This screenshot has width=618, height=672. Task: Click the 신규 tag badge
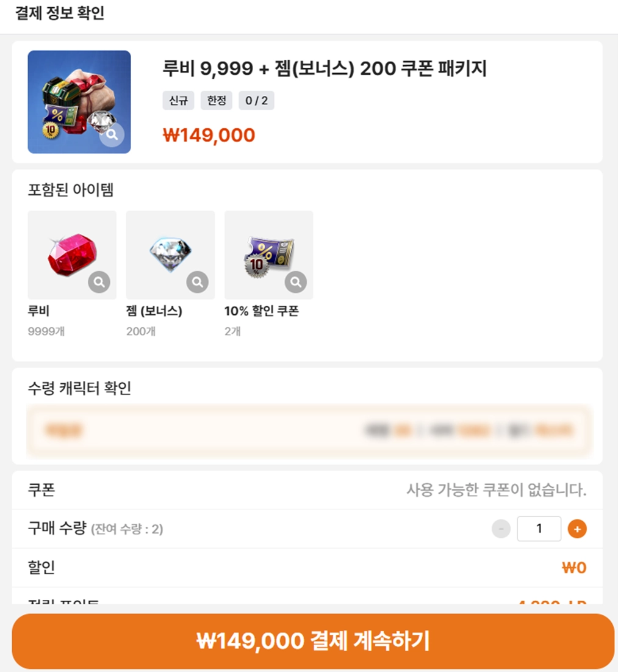[x=178, y=100]
